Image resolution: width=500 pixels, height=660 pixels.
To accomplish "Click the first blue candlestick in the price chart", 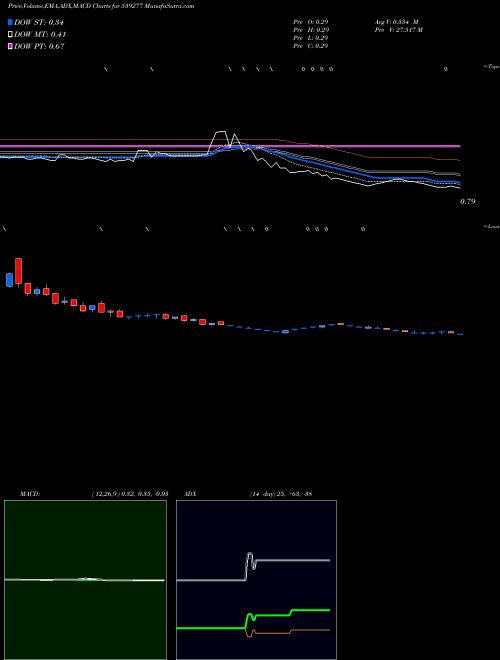I will pos(9,280).
